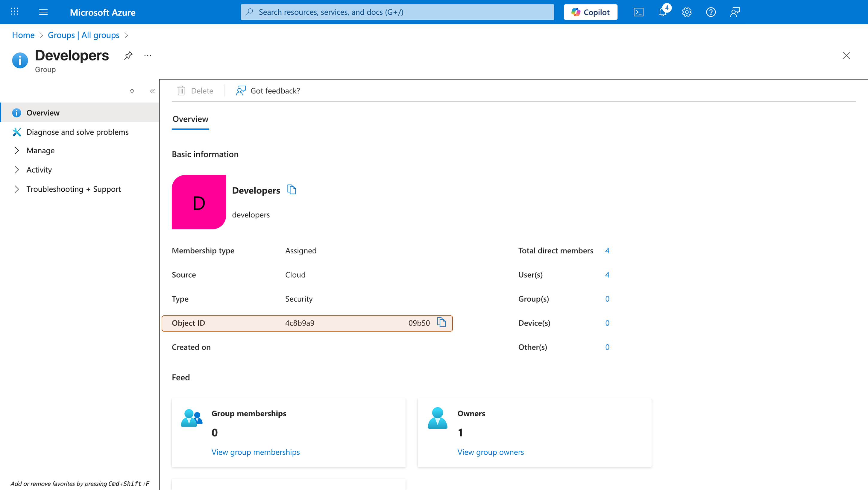Expand Troubleshooting + Support
This screenshot has height=490, width=868.
73,189
